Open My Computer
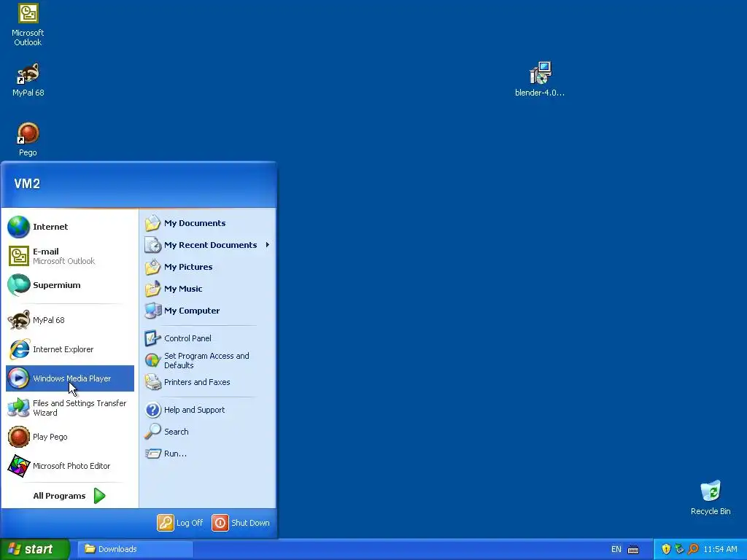Image resolution: width=747 pixels, height=560 pixels. pyautogui.click(x=207, y=311)
